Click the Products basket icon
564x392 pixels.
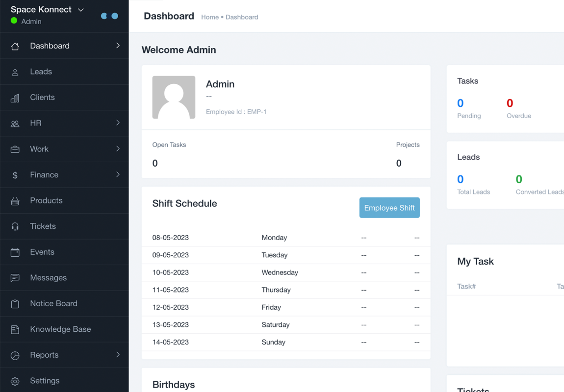[15, 201]
